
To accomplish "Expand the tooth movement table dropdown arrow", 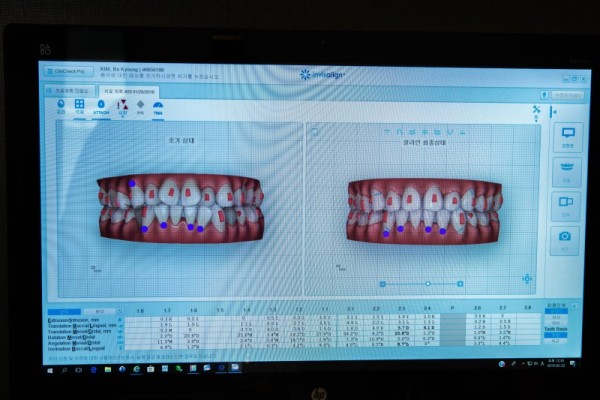I will coord(120,311).
